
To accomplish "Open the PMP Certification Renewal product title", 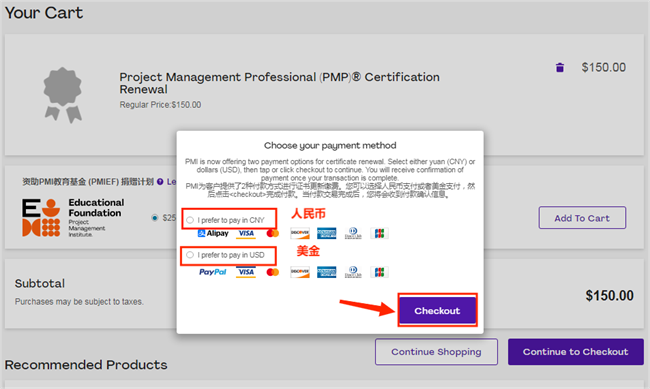I will [x=279, y=83].
